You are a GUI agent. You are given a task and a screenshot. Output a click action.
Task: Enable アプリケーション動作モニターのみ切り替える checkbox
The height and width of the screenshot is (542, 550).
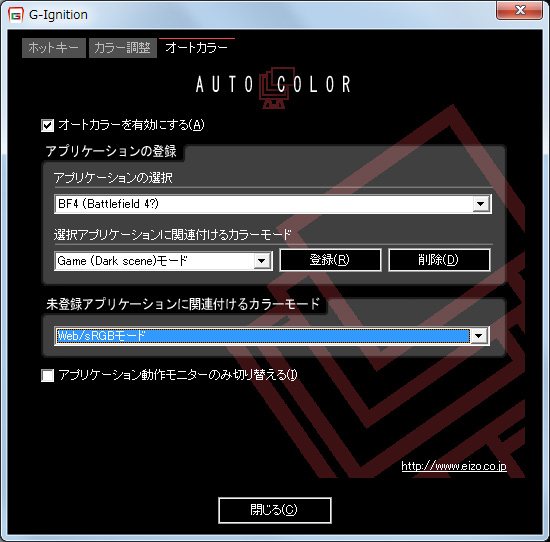pyautogui.click(x=47, y=375)
